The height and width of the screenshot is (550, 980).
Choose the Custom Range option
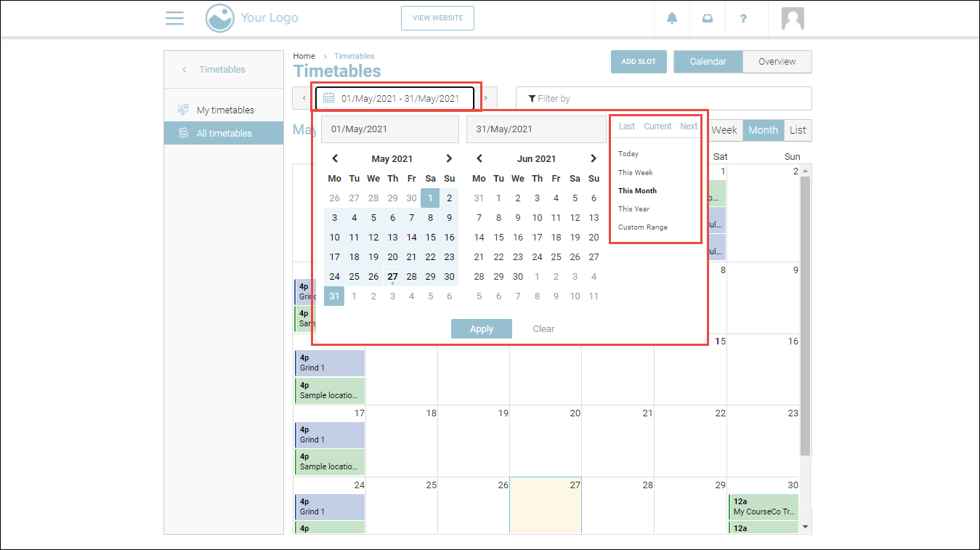[x=643, y=227]
